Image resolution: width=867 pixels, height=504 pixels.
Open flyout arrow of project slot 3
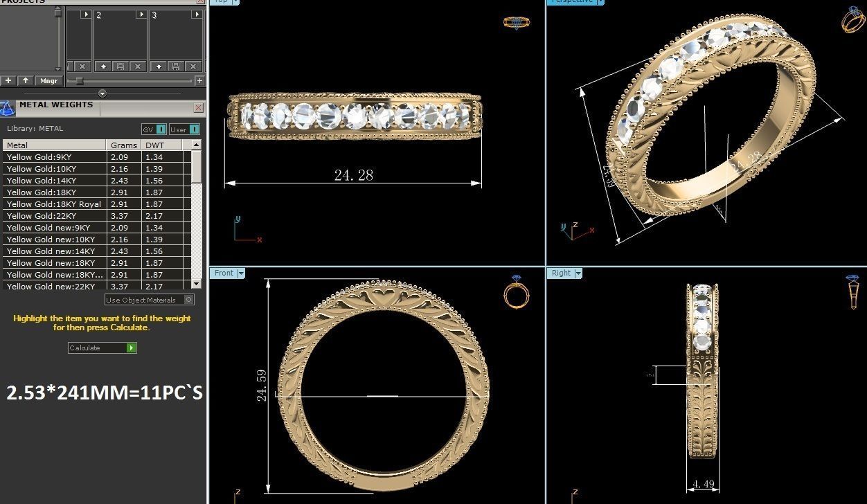pyautogui.click(x=197, y=15)
